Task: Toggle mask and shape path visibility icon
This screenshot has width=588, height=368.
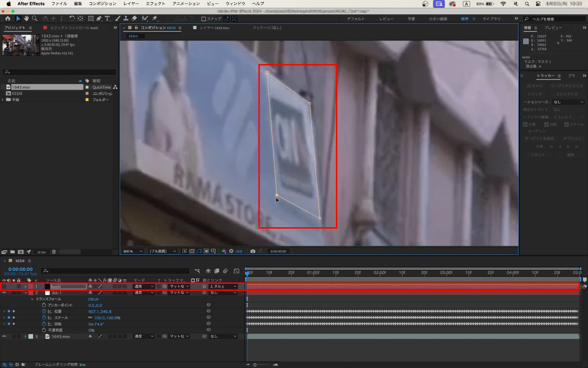Action: [199, 251]
